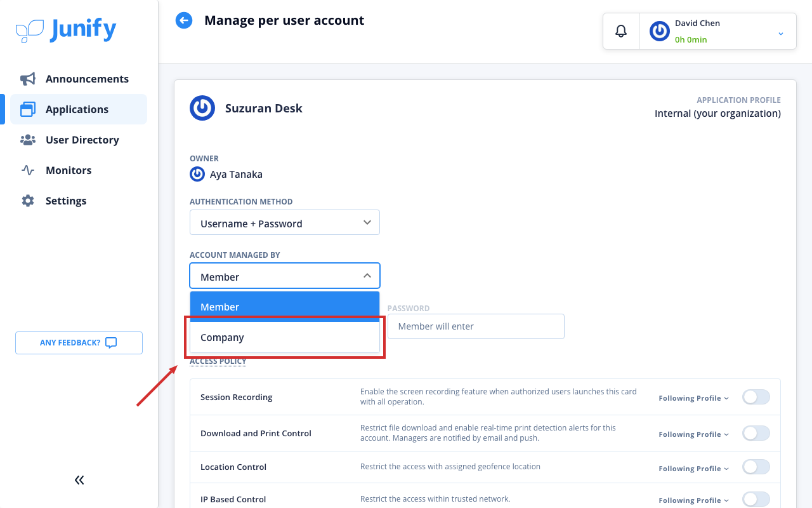Viewport: 812px width, 508px height.
Task: Turn on IP Based Control toggle
Action: tap(756, 499)
